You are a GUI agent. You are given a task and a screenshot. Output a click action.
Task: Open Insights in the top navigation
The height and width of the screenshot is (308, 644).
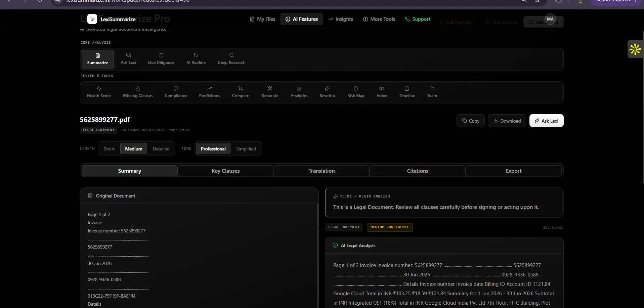(x=341, y=19)
